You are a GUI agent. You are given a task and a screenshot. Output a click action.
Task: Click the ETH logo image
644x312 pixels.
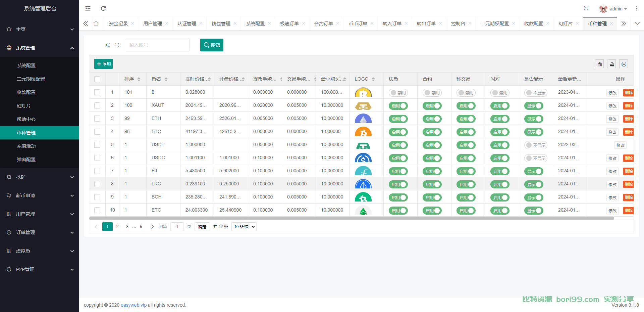pyautogui.click(x=363, y=119)
